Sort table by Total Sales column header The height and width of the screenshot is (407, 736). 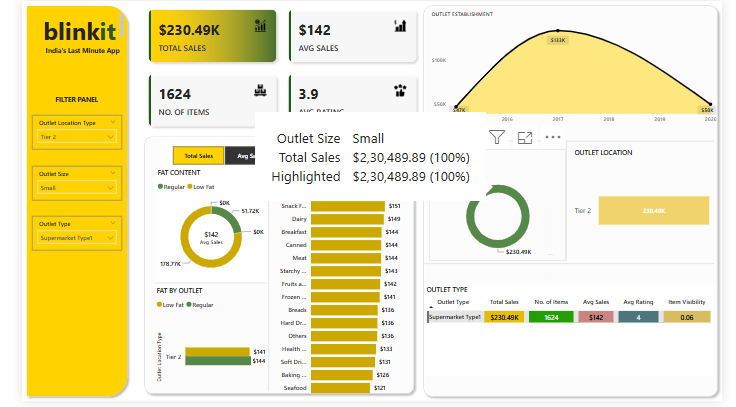point(504,302)
